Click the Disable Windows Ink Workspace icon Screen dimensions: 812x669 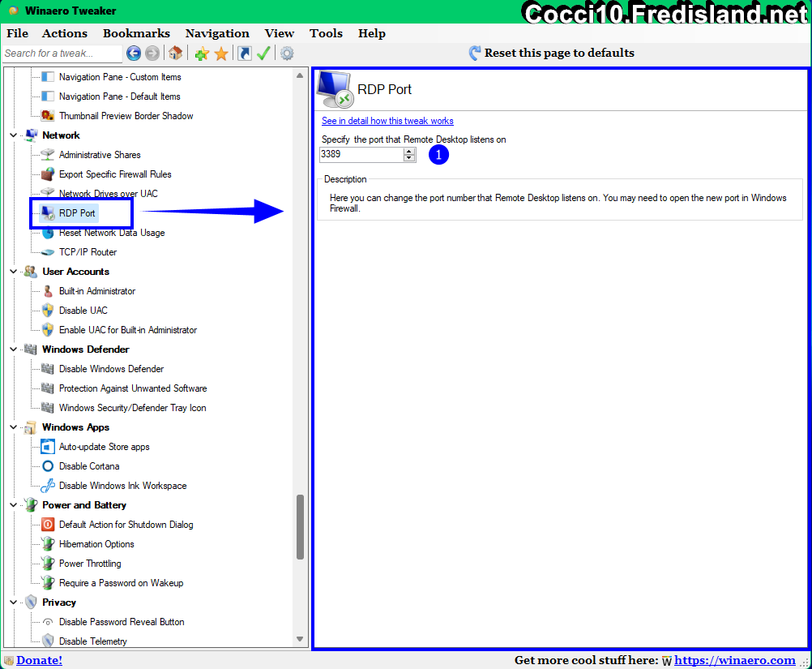pyautogui.click(x=48, y=486)
